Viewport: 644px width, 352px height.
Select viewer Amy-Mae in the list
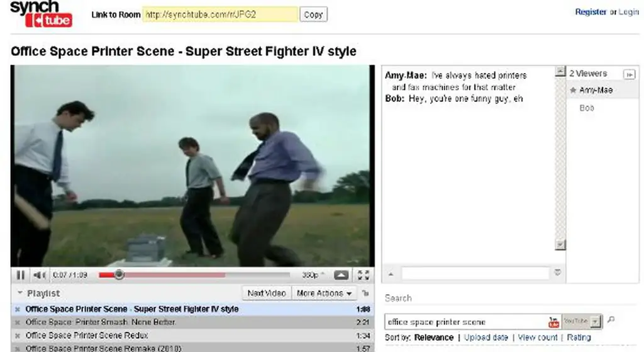tap(602, 90)
